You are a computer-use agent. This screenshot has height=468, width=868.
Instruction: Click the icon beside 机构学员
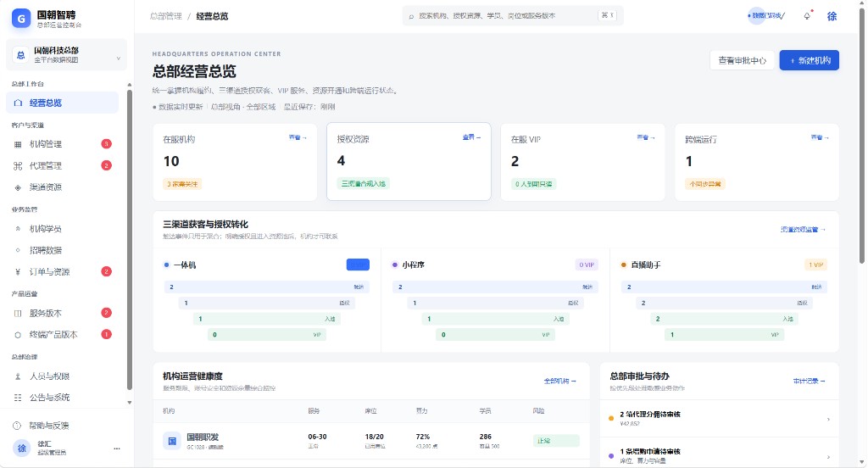point(18,229)
